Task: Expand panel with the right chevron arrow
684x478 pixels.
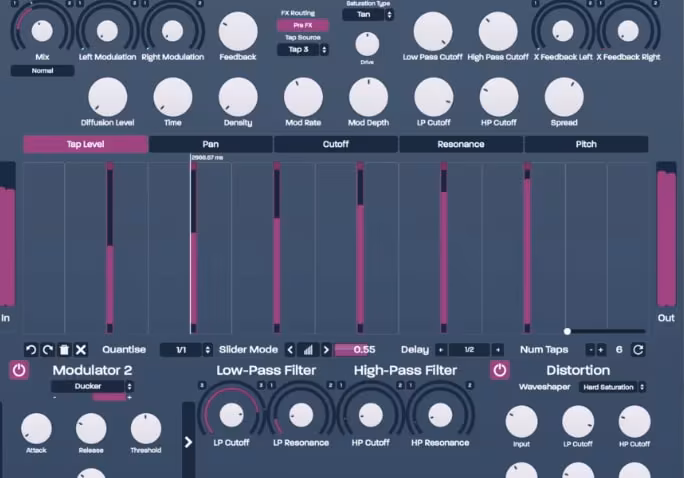Action: point(188,442)
